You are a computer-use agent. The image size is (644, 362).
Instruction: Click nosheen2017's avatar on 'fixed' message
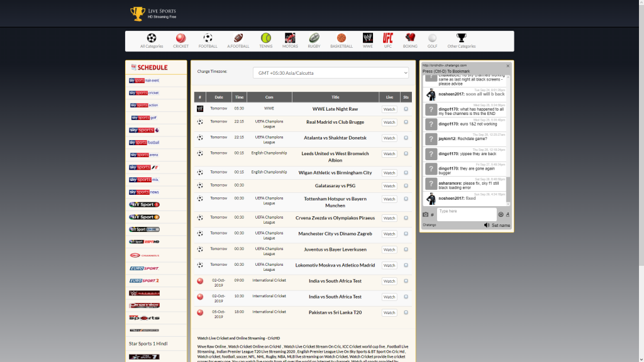tap(430, 199)
